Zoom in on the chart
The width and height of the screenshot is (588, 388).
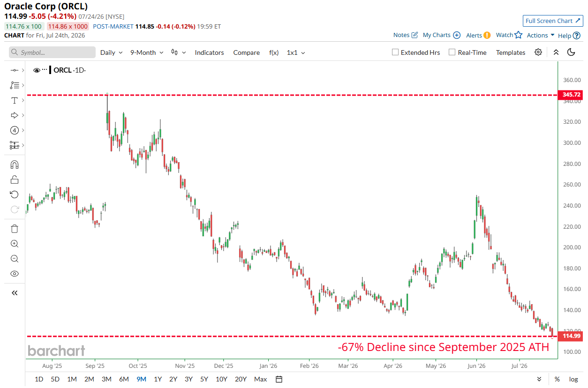click(x=15, y=244)
